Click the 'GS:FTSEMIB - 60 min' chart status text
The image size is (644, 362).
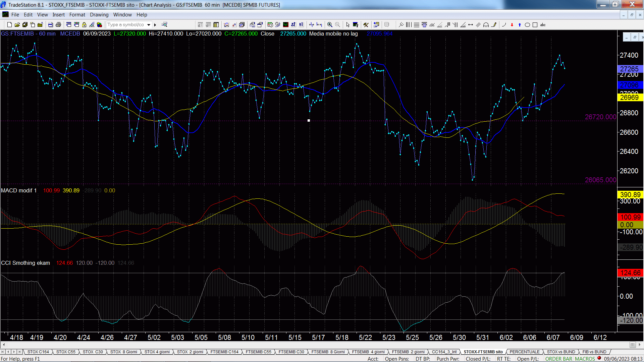click(x=28, y=34)
